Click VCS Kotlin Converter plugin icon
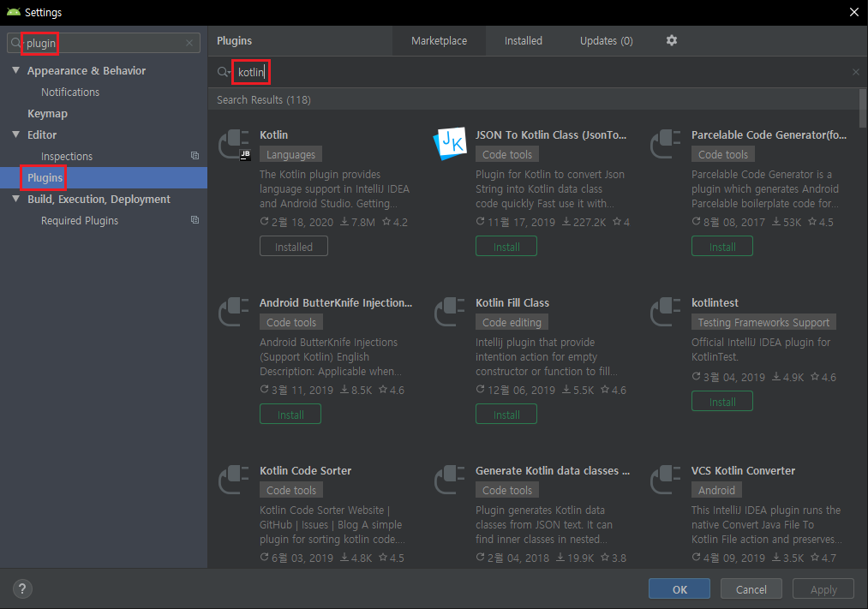Viewport: 868px width, 609px height. point(666,481)
